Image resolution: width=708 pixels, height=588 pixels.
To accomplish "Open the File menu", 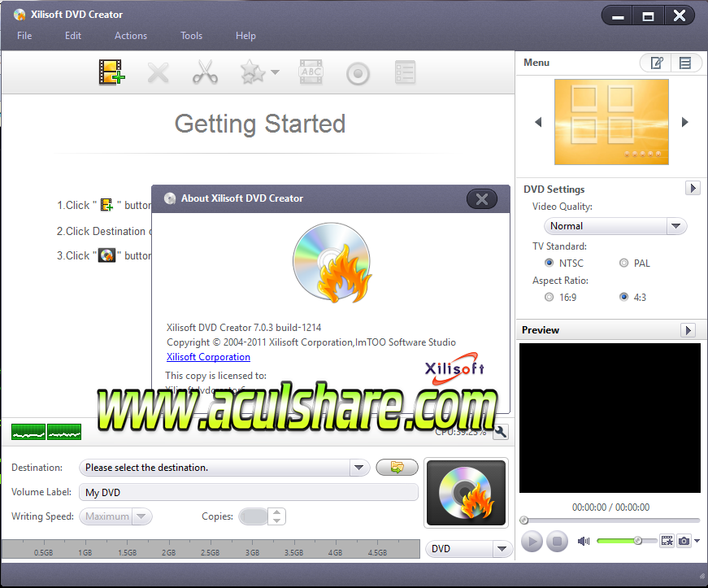I will [24, 36].
